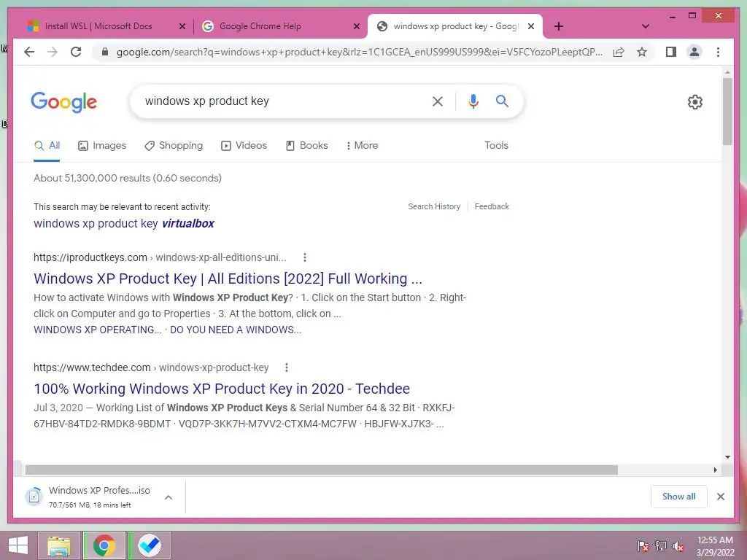Open Search History link
747x560 pixels.
coord(434,206)
